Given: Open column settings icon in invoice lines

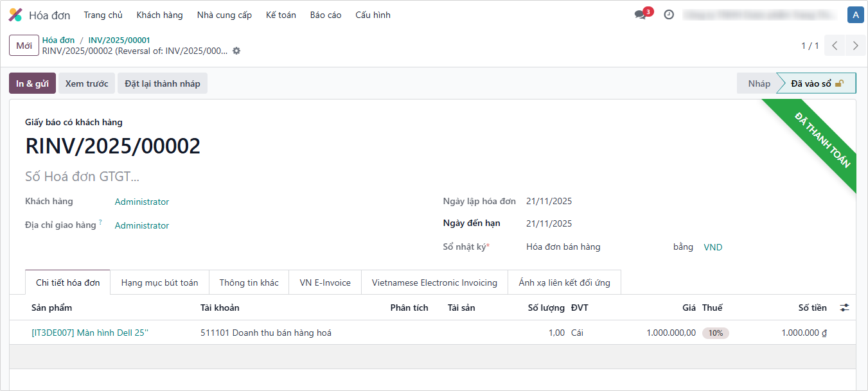Looking at the screenshot, I should pyautogui.click(x=844, y=308).
